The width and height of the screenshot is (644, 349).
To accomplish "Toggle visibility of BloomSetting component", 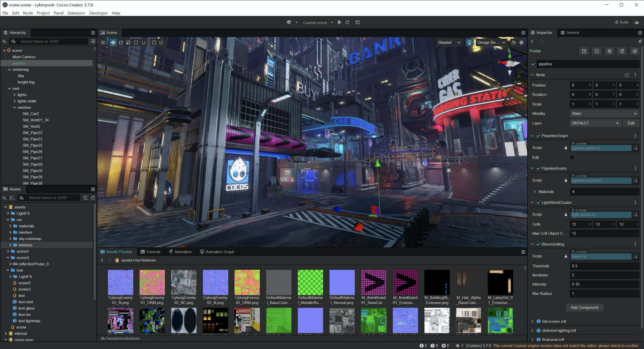I will pos(538,244).
